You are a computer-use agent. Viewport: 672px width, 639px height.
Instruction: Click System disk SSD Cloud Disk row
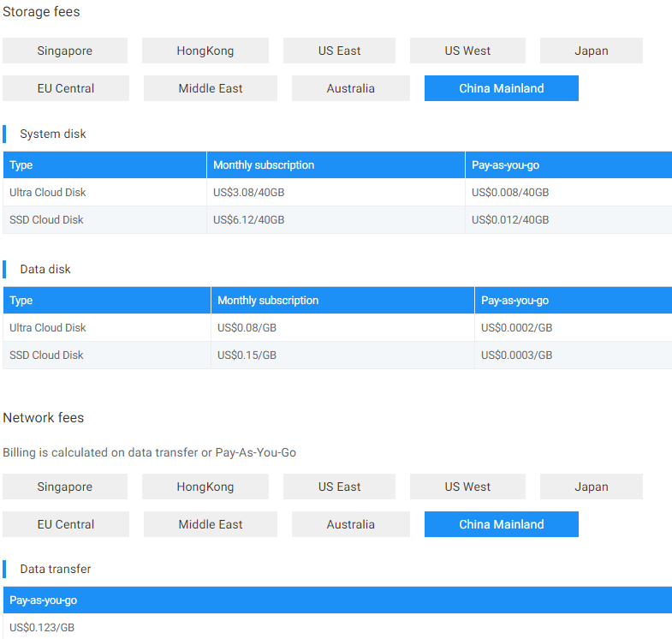point(337,219)
